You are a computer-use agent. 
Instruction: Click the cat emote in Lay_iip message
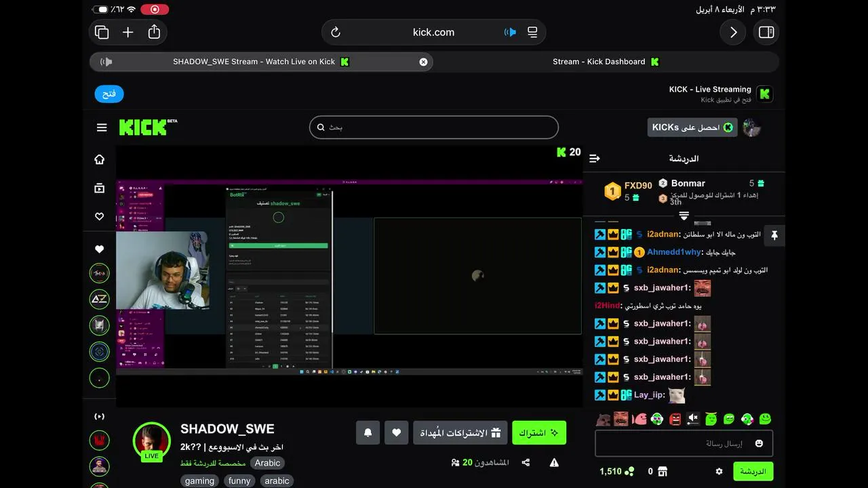click(676, 395)
